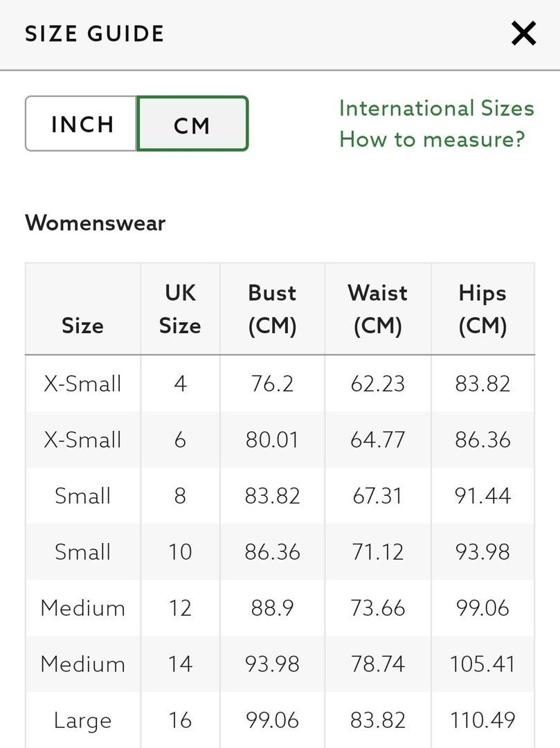Click the UK Size column header
This screenshot has width=560, height=748.
click(180, 309)
